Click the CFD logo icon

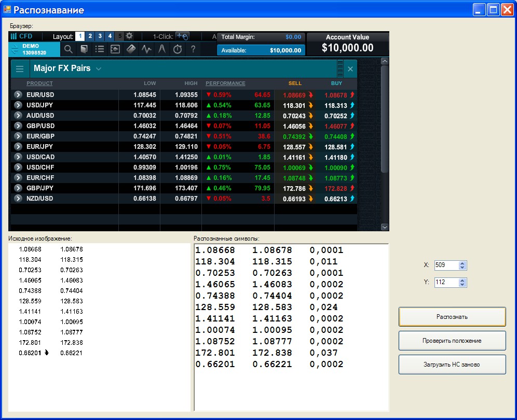13,36
